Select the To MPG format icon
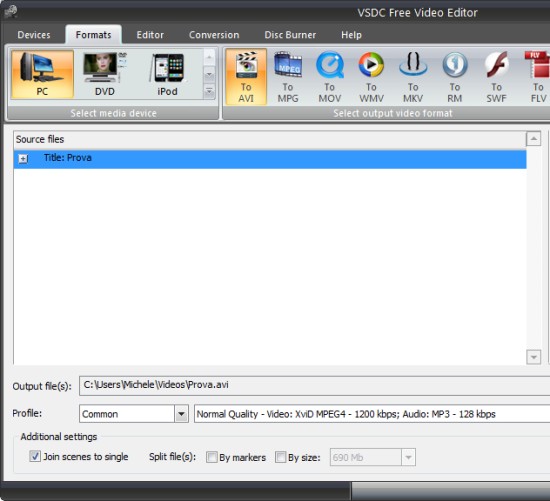 point(288,77)
